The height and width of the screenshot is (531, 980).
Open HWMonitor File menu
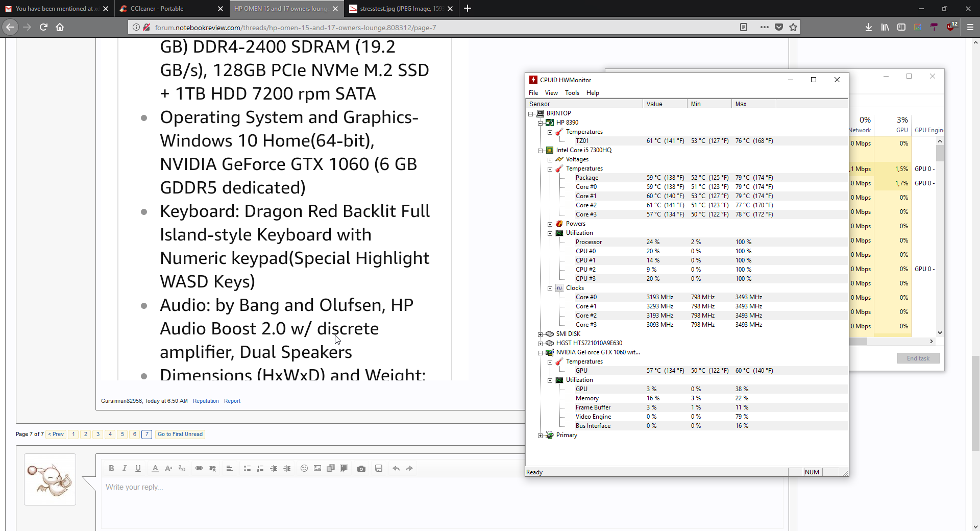(533, 93)
